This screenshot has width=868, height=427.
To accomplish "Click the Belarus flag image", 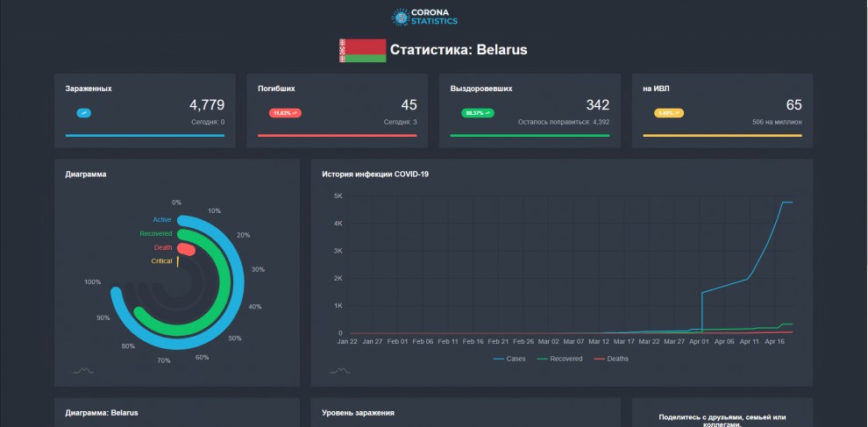I will click(363, 50).
